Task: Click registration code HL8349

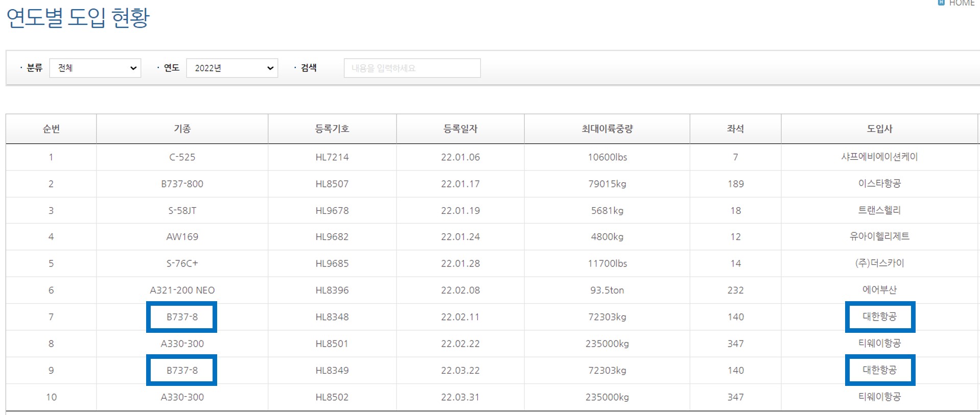Action: click(x=332, y=370)
